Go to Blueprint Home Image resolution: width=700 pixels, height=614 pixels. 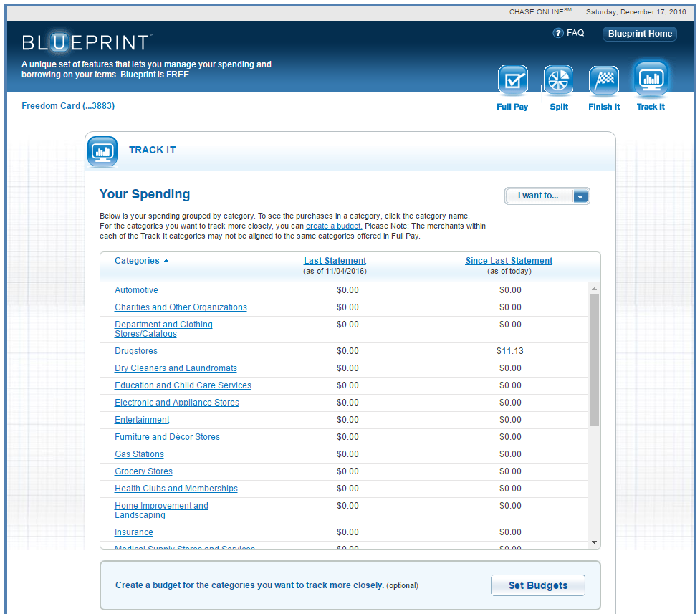[640, 34]
